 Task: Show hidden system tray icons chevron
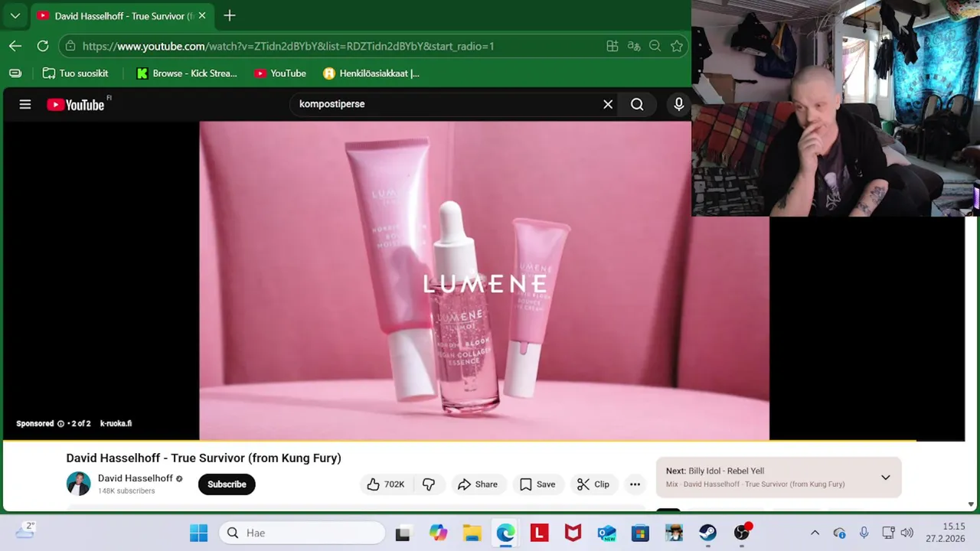[815, 533]
